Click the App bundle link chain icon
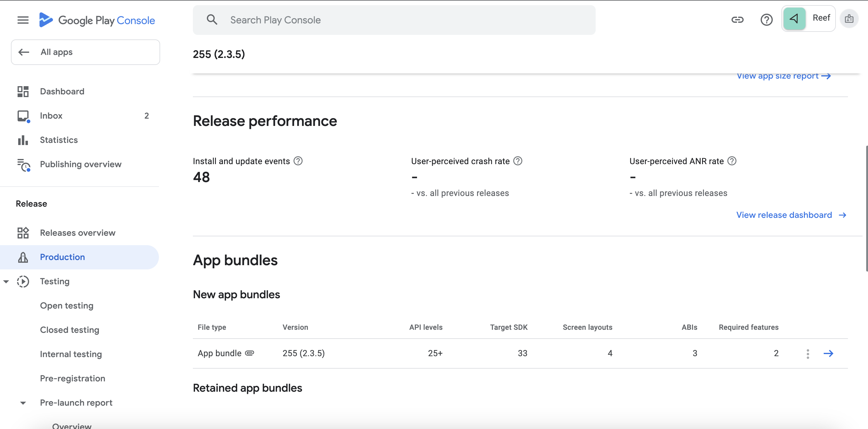The height and width of the screenshot is (429, 868). tap(249, 353)
